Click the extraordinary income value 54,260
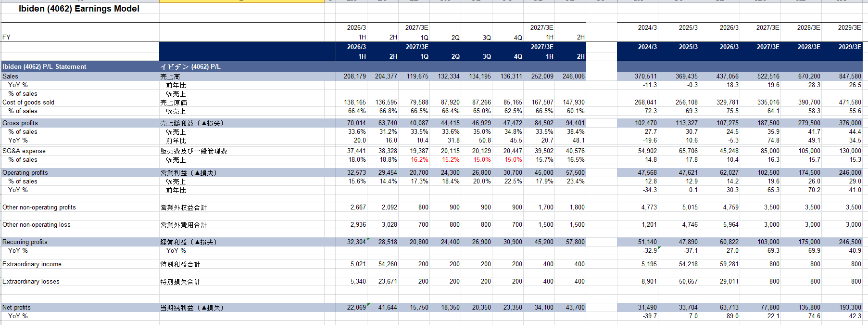The height and width of the screenshot is (325, 868). coord(388,264)
